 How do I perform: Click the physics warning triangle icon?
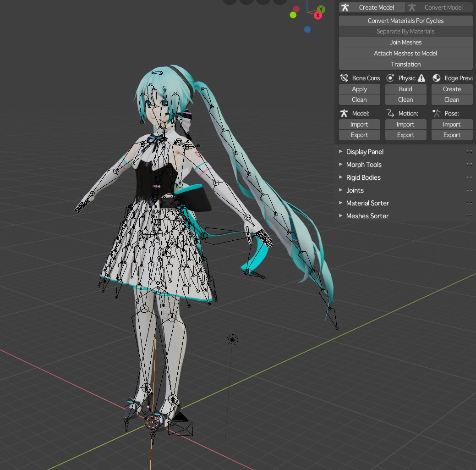tap(421, 78)
